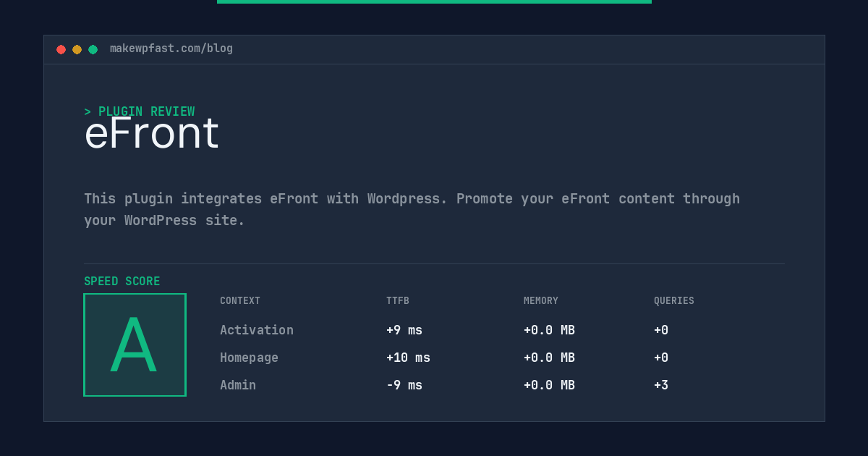The height and width of the screenshot is (456, 868).
Task: Select the Admin row label
Action: tap(238, 385)
